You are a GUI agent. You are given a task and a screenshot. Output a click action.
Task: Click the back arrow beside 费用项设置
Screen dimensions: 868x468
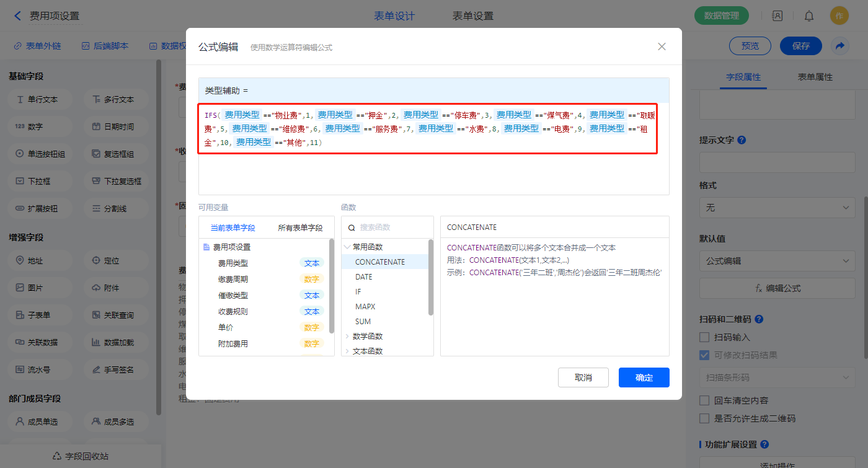(17, 16)
